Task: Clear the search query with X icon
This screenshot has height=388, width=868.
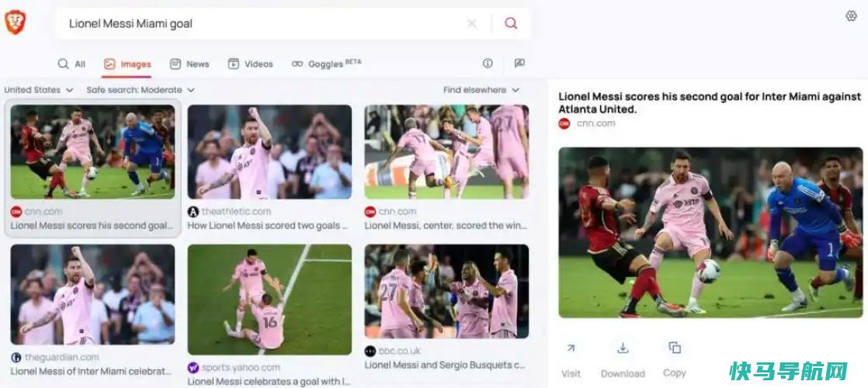Action: 471,23
